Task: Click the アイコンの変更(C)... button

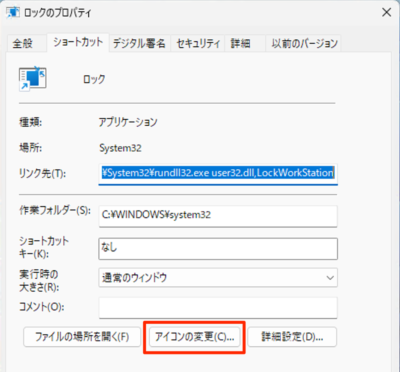Action: [x=195, y=337]
